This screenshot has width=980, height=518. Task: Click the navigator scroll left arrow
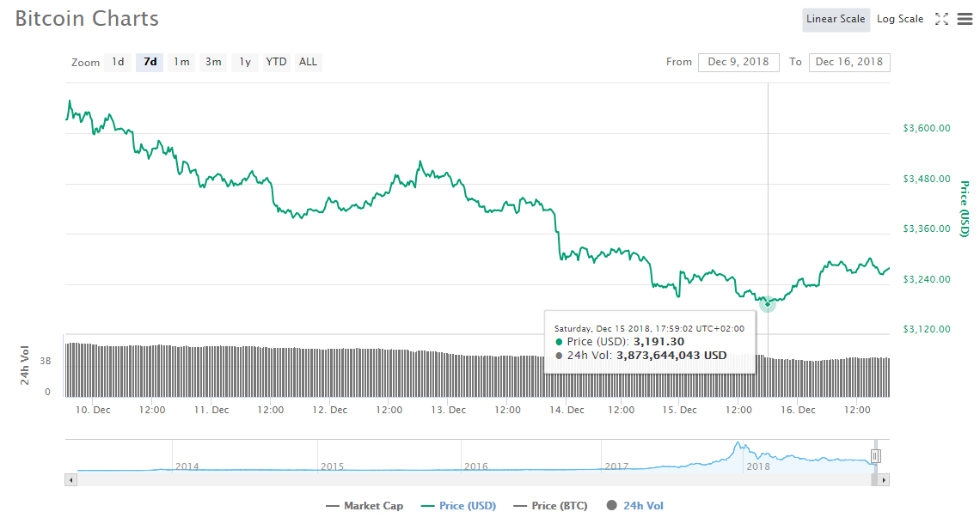[71, 479]
